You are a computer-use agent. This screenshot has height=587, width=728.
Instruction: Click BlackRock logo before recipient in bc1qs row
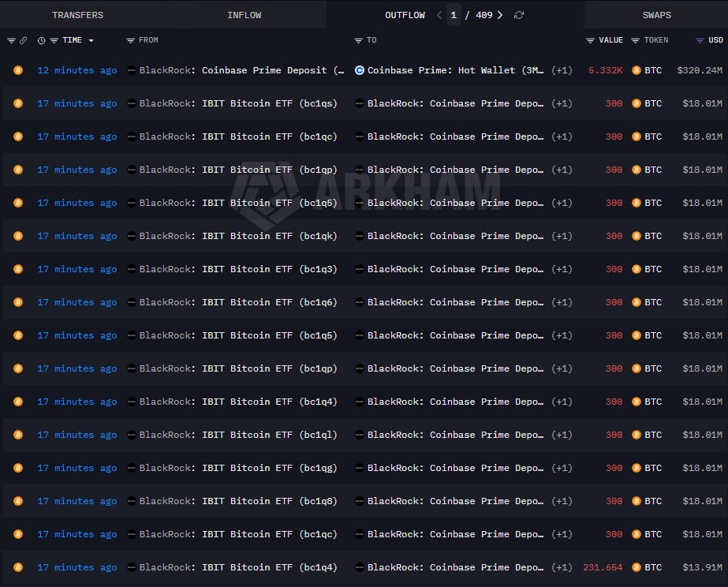click(359, 103)
